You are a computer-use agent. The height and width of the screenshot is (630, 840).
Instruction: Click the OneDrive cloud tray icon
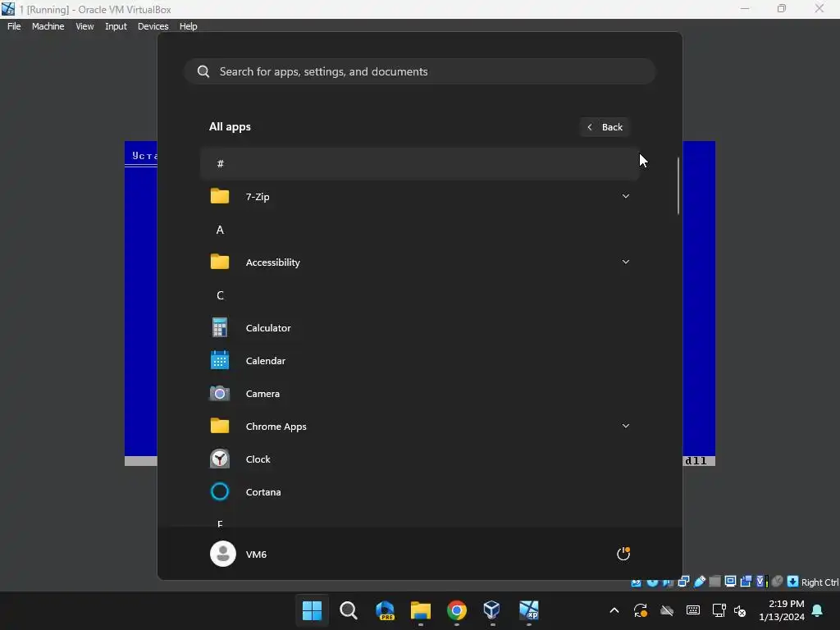coord(667,610)
